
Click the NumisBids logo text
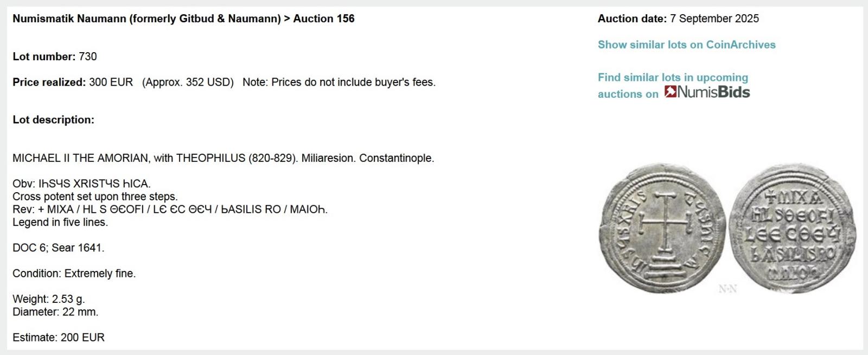[713, 92]
